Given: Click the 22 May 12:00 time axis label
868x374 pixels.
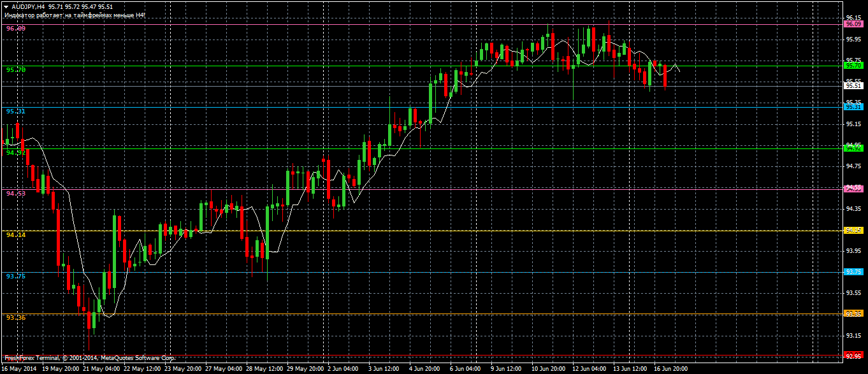Looking at the screenshot, I should coord(142,369).
